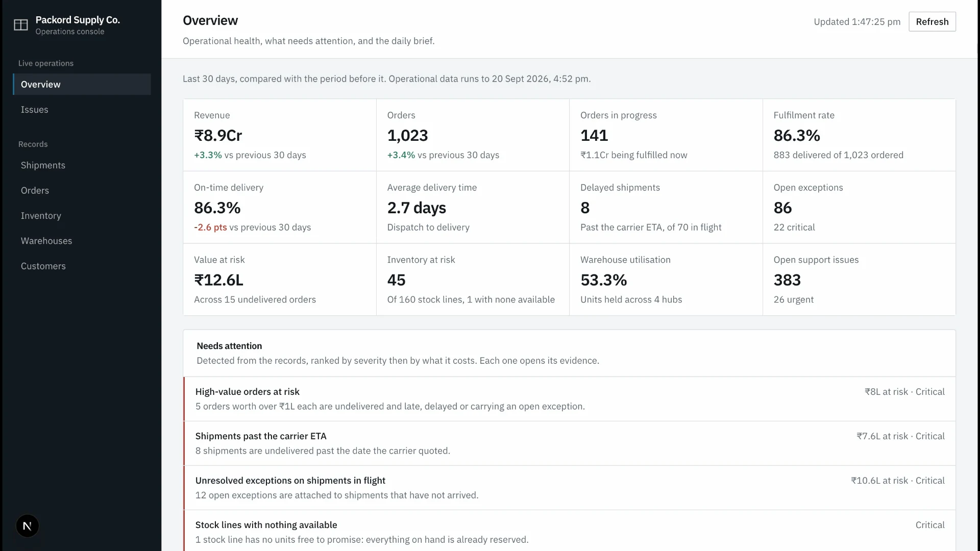Viewport: 980px width, 551px height.
Task: Select the Inventory at risk 45 card
Action: (473, 280)
